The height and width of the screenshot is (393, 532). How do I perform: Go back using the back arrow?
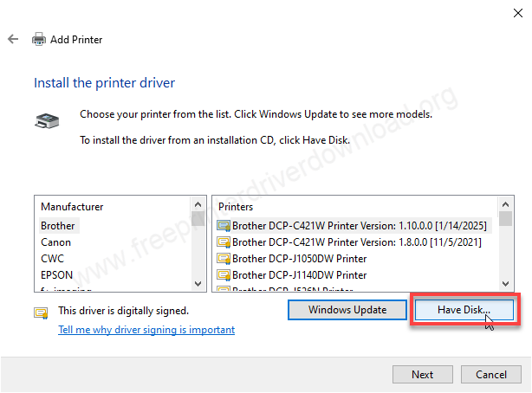click(13, 40)
